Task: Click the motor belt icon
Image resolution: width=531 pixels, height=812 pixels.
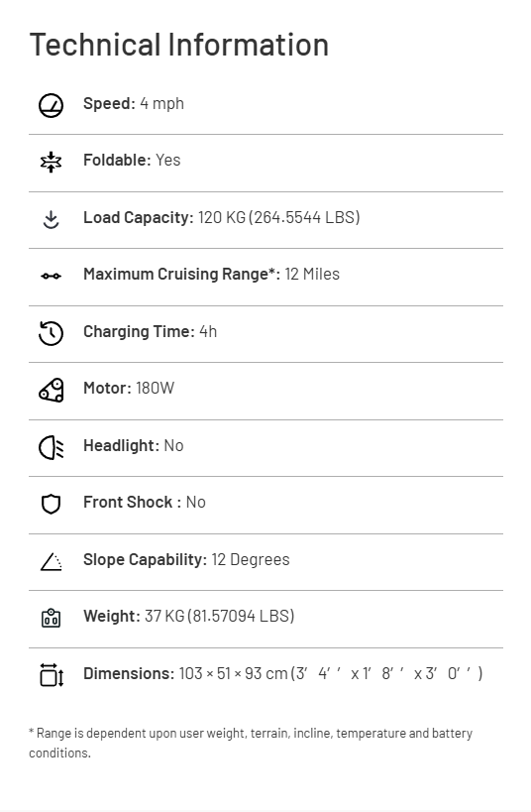Action: pyautogui.click(x=51, y=390)
